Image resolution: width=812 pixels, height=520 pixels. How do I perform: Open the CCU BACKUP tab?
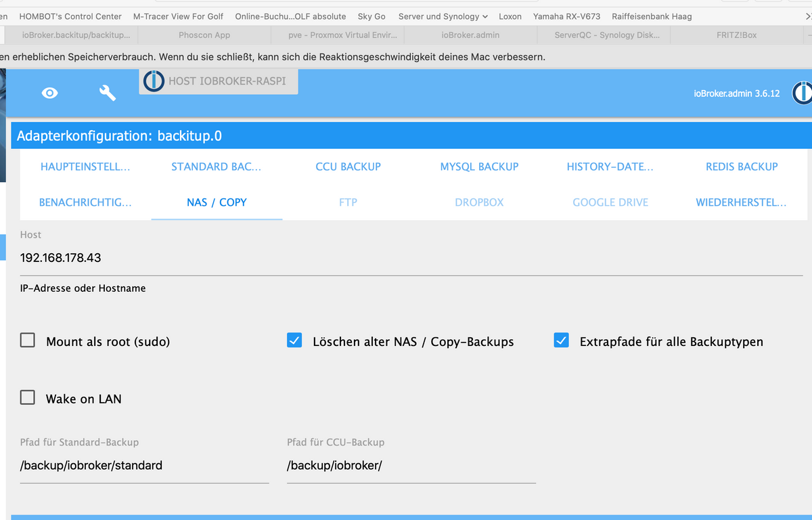click(x=348, y=167)
